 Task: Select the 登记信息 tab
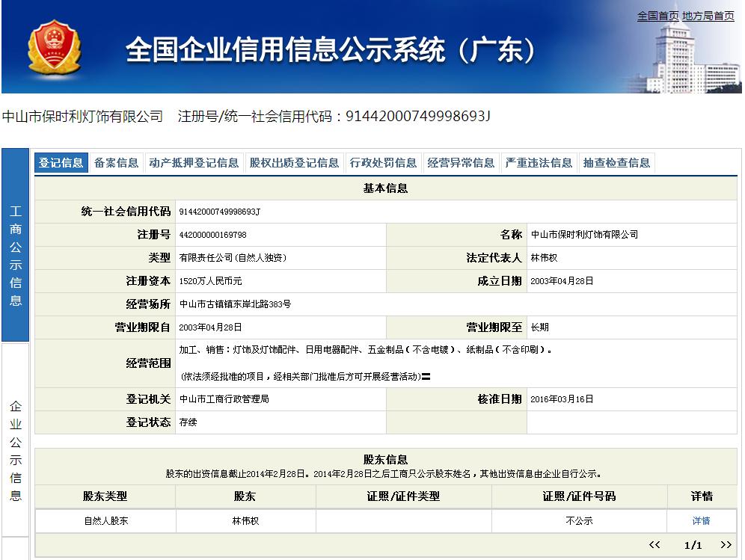coord(61,163)
